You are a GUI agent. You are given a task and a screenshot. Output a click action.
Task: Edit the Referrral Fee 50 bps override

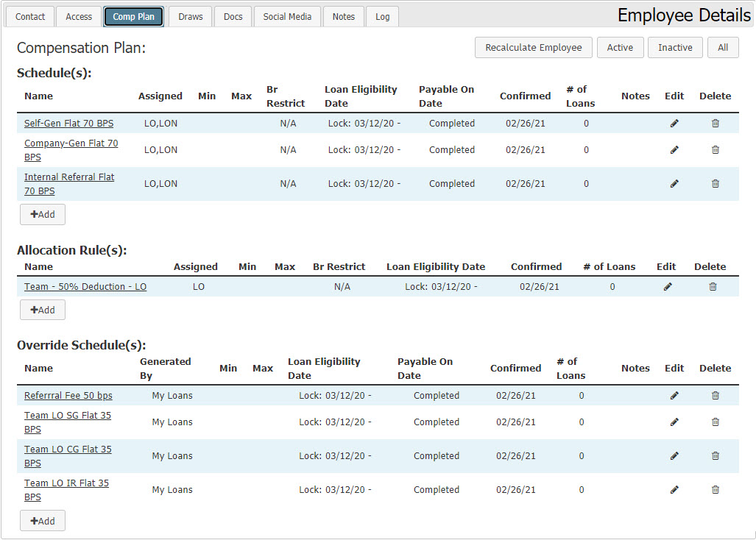(674, 396)
